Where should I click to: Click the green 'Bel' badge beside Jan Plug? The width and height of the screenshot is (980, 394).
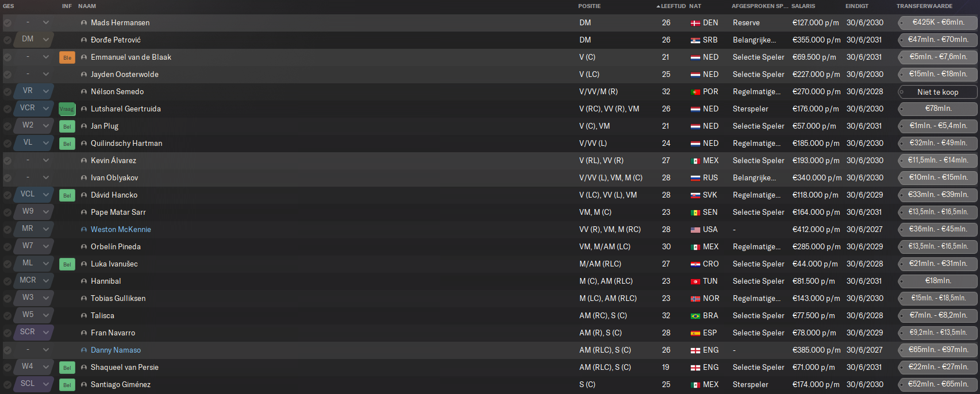(67, 126)
